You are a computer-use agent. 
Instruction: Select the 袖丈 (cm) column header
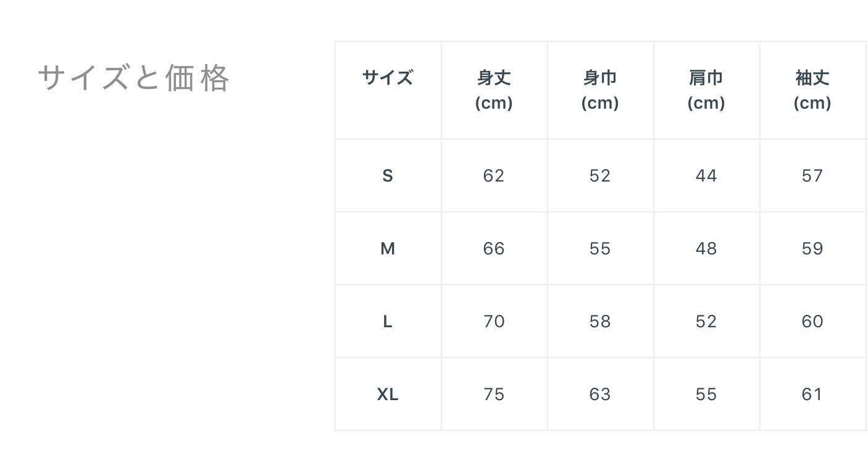pyautogui.click(x=812, y=90)
